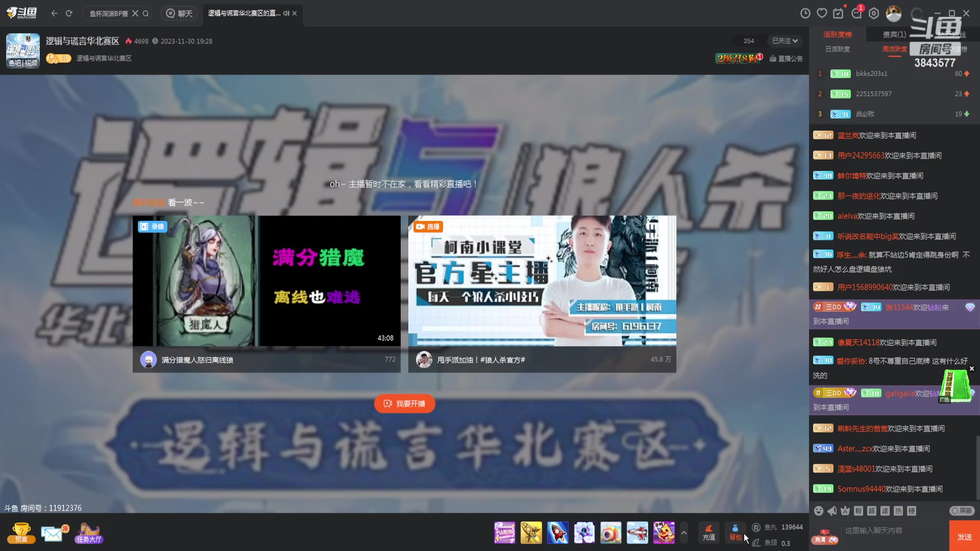Click 发送 send button
Viewport: 980px width, 551px height.
coord(965,536)
